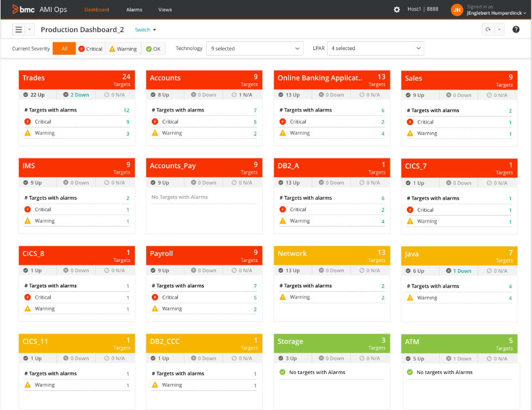Filter by Critical severity

pos(90,48)
